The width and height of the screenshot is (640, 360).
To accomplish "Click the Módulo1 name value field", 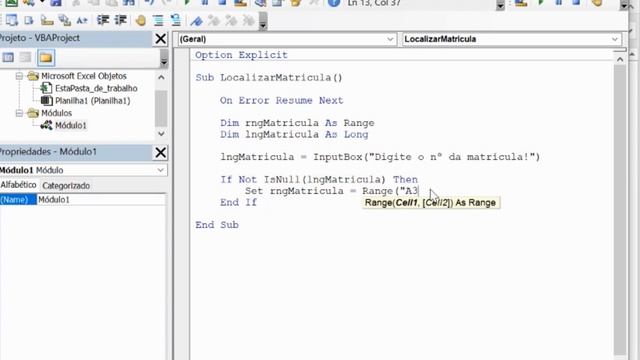I will [101, 200].
